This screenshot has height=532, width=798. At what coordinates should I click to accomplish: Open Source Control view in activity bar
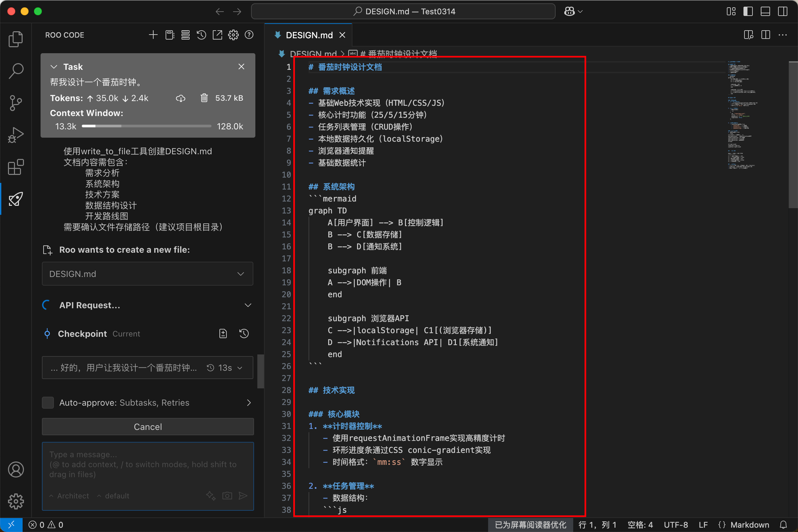16,103
